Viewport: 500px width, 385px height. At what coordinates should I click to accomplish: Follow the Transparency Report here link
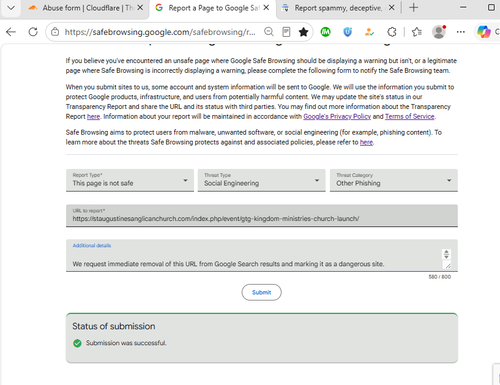pyautogui.click(x=93, y=117)
